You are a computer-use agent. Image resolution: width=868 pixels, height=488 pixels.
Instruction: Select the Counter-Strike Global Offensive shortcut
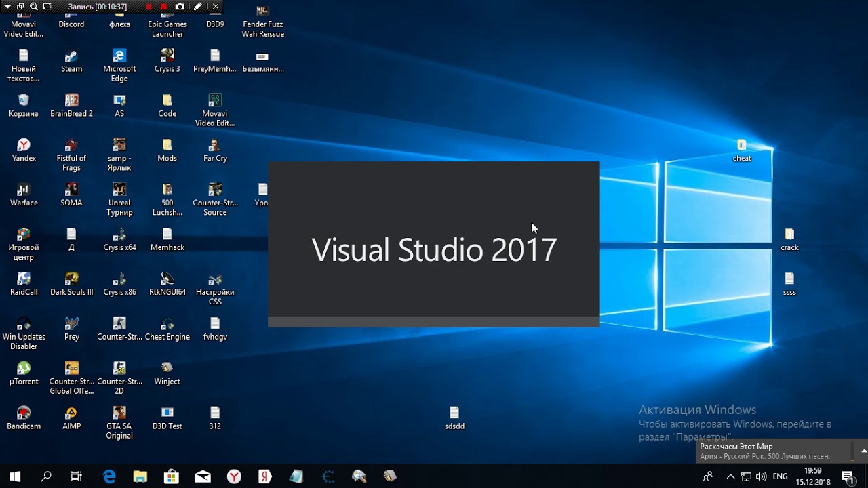pyautogui.click(x=71, y=379)
